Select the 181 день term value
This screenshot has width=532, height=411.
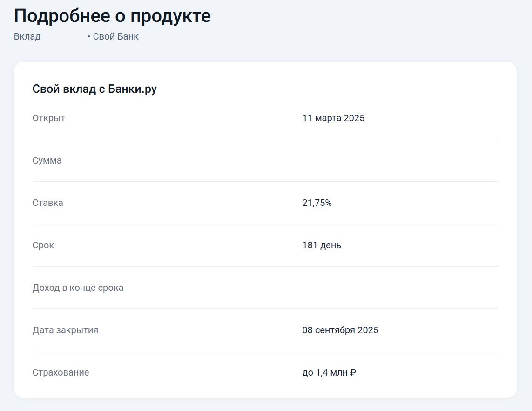tap(322, 246)
